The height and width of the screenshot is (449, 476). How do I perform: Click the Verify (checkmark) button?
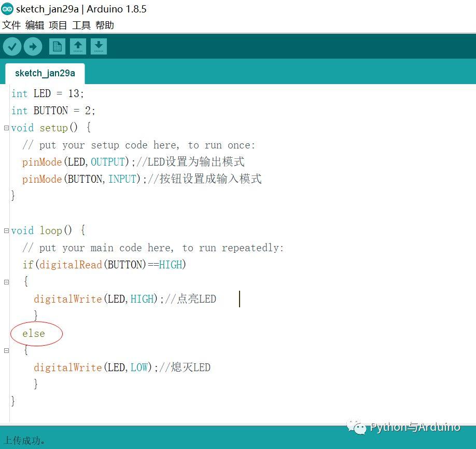click(12, 47)
